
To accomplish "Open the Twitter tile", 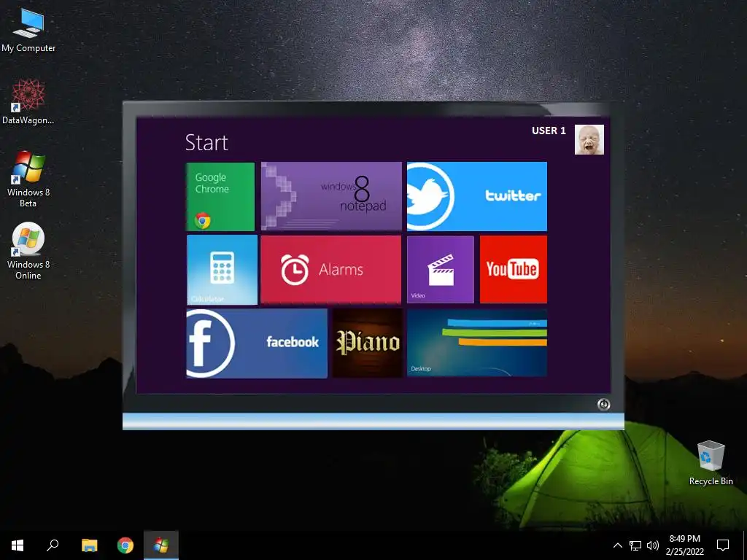I will click(x=477, y=196).
